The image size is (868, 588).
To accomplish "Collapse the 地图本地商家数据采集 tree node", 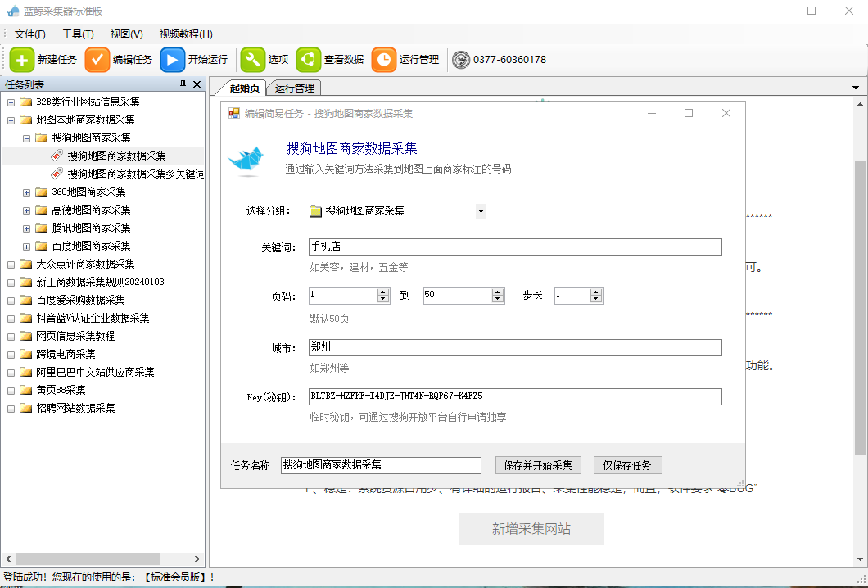I will (11, 120).
